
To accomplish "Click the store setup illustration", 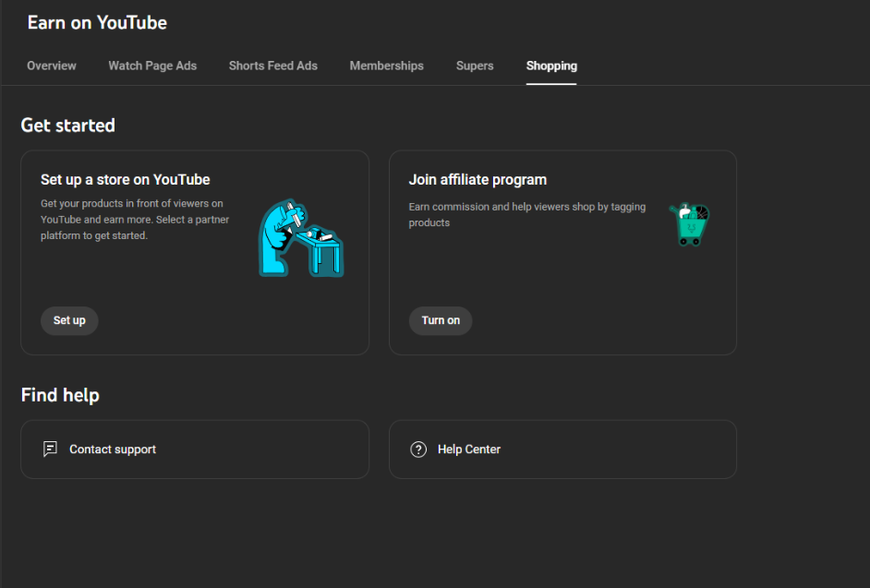I will [301, 238].
